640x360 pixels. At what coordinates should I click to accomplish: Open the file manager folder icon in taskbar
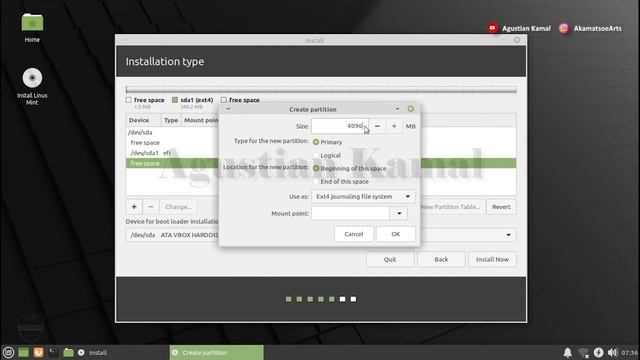68,353
